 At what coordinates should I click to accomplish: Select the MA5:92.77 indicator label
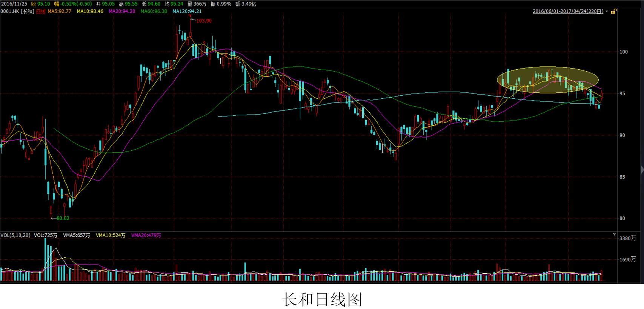click(60, 11)
